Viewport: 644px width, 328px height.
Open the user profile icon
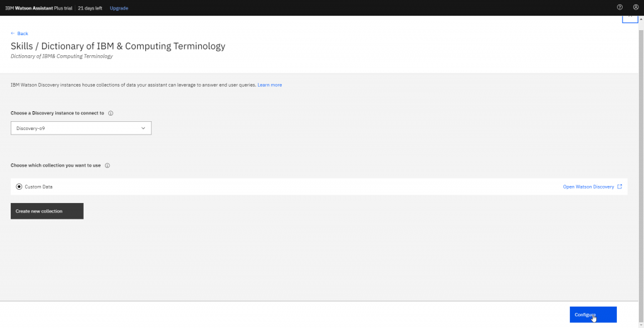pyautogui.click(x=636, y=8)
